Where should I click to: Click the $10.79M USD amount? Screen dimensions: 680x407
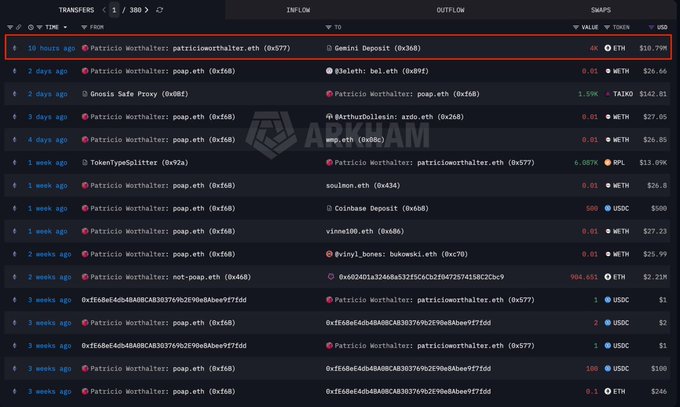point(653,48)
